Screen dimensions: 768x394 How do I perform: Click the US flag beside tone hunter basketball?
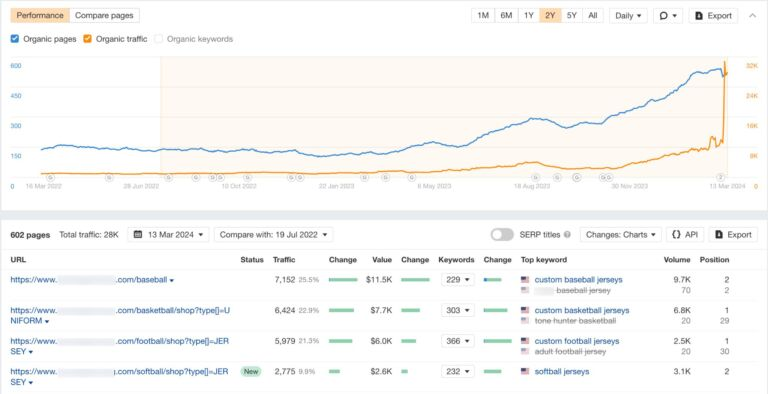[525, 320]
